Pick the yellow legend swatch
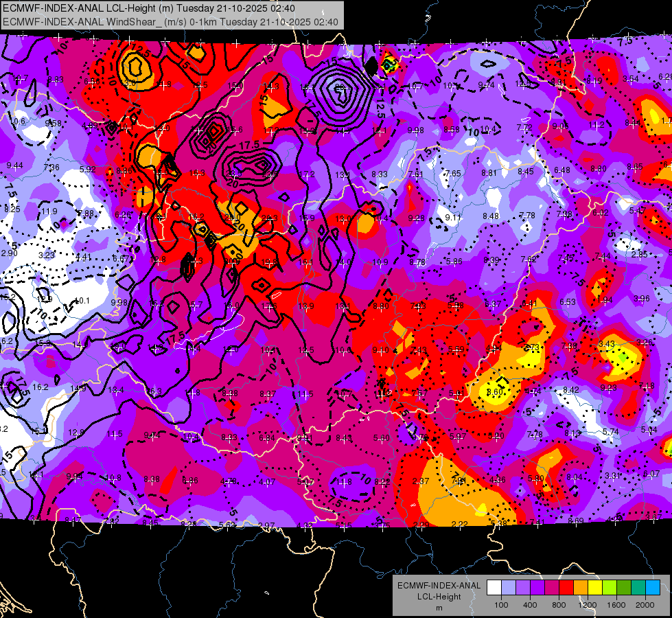 [595, 587]
